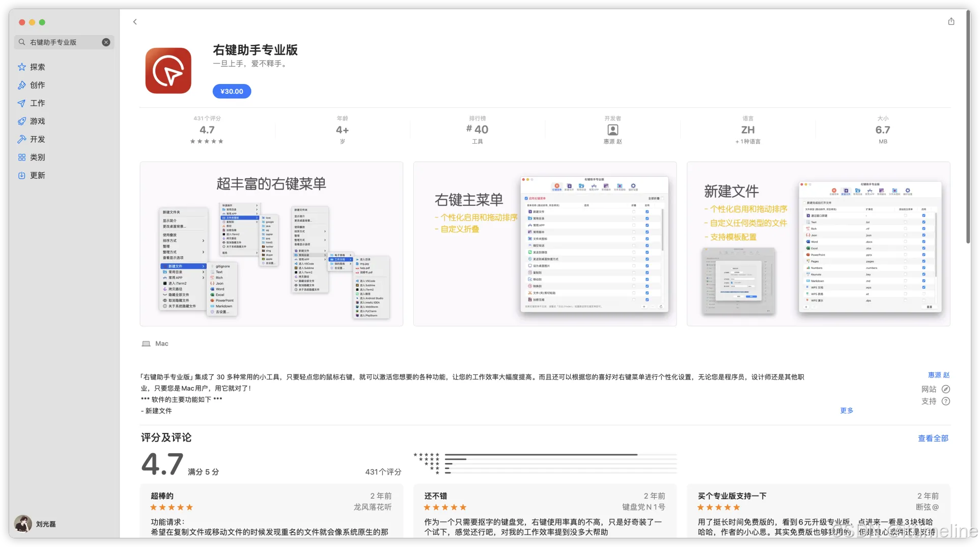Open the 支持 support link
The width and height of the screenshot is (980, 547).
click(936, 401)
